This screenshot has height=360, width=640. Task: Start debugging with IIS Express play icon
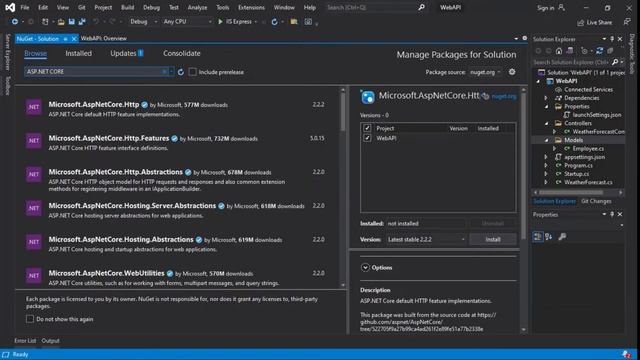[x=220, y=22]
